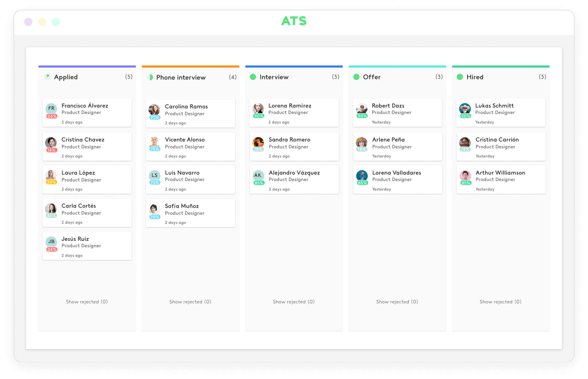
Task: Show rejected candidates in Offer column
Action: [x=397, y=302]
